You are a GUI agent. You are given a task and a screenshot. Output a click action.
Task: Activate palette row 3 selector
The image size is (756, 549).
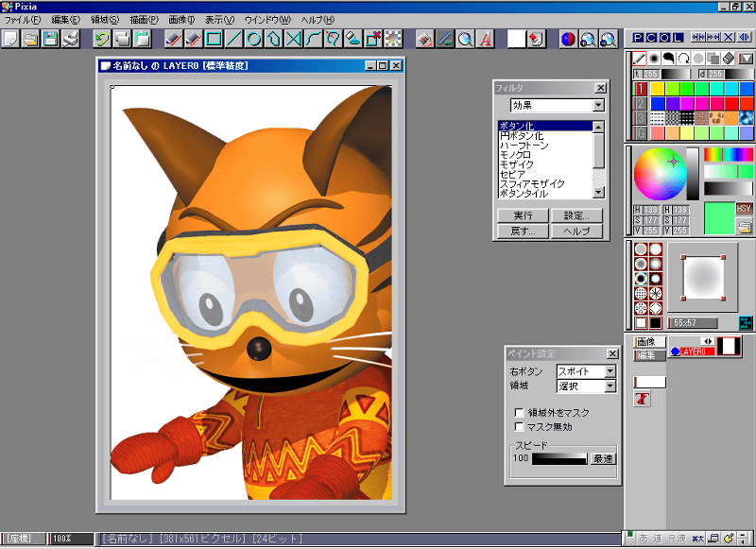coord(641,118)
